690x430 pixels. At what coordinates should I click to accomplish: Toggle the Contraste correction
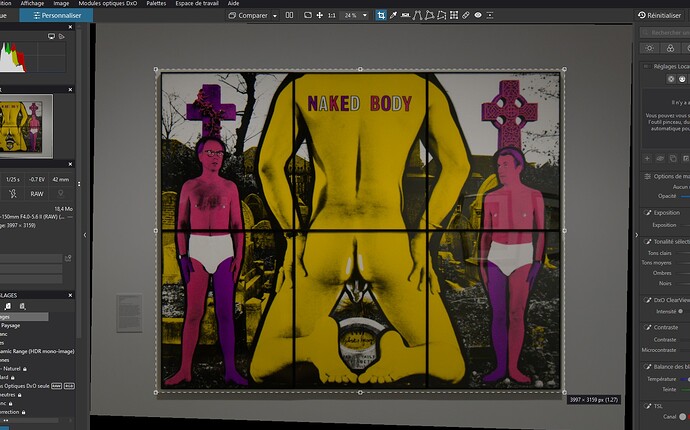click(x=647, y=327)
